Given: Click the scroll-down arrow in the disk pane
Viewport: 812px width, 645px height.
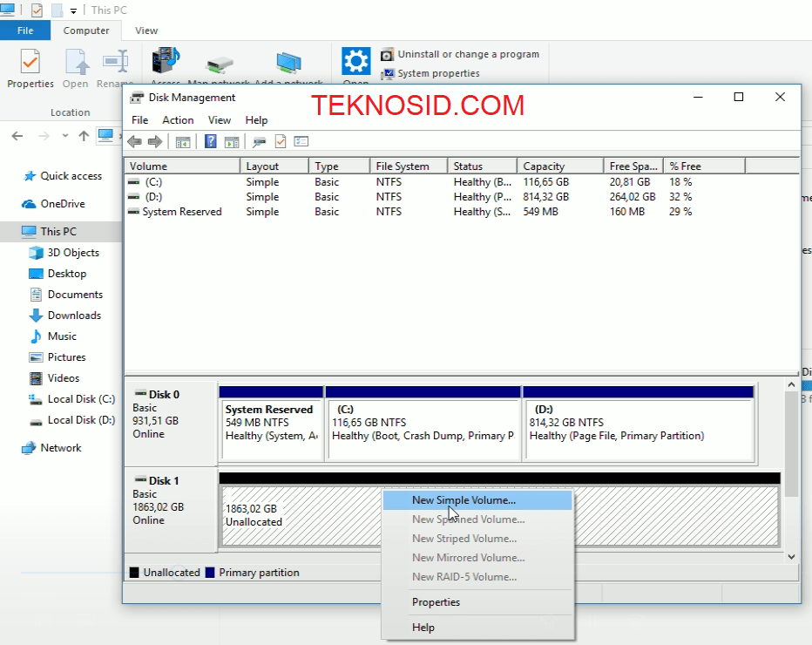Looking at the screenshot, I should pyautogui.click(x=791, y=557).
